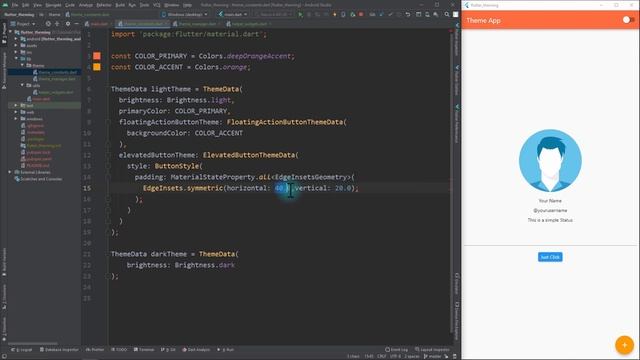
Task: Open the Tools menu
Action: tap(144, 5)
